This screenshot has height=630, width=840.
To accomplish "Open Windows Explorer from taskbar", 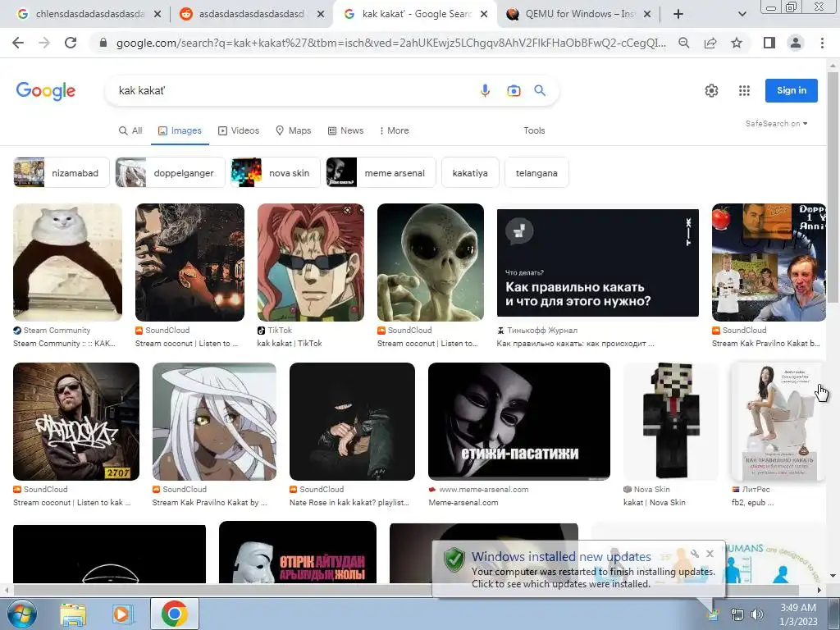I will (73, 614).
